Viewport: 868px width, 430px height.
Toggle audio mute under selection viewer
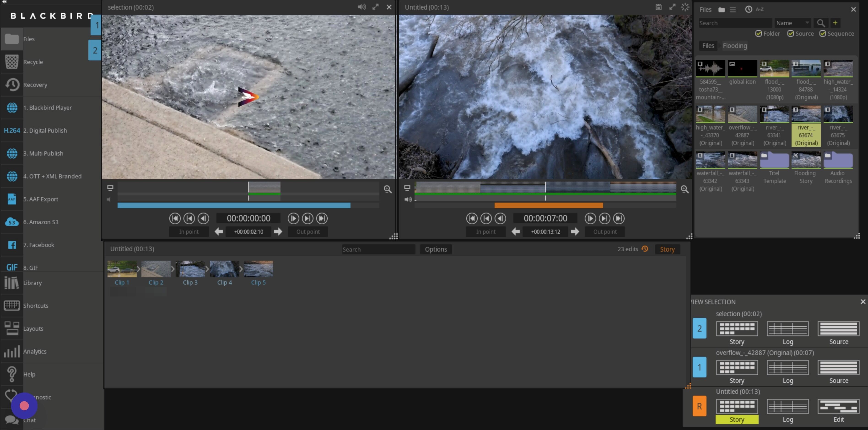point(109,199)
